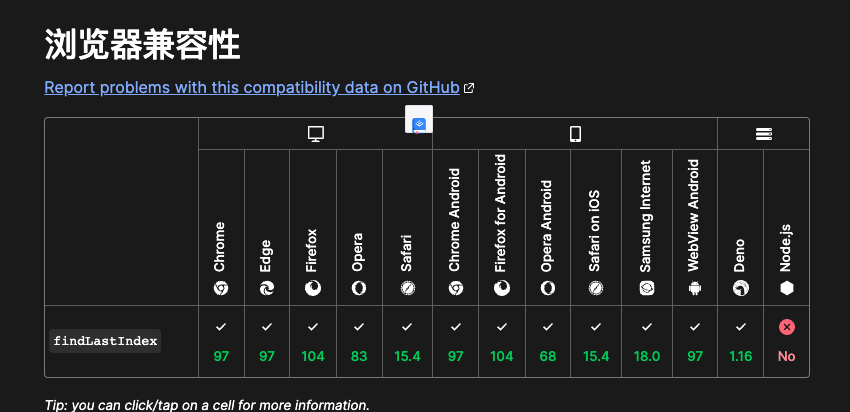The width and height of the screenshot is (850, 412).
Task: Click the external link icon after GitHub
Action: coord(469,88)
